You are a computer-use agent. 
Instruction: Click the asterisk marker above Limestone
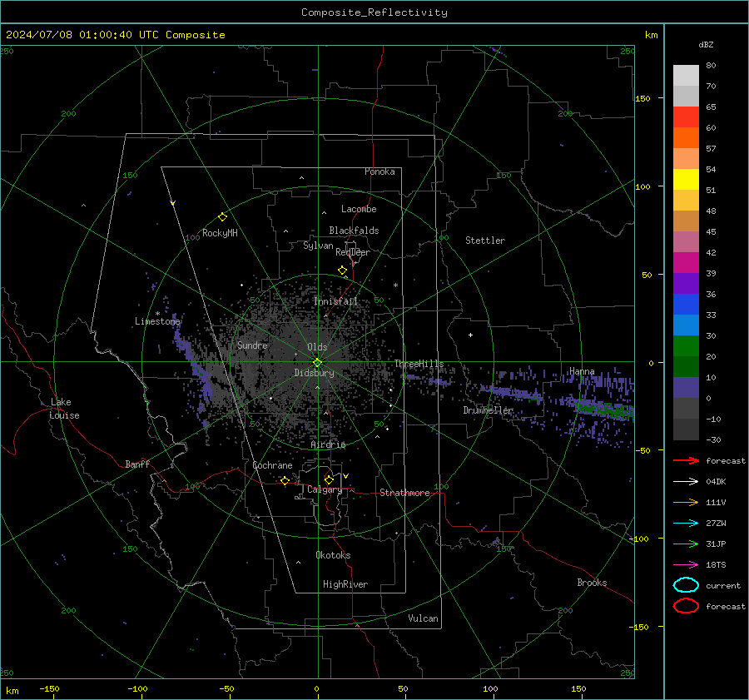tap(157, 314)
